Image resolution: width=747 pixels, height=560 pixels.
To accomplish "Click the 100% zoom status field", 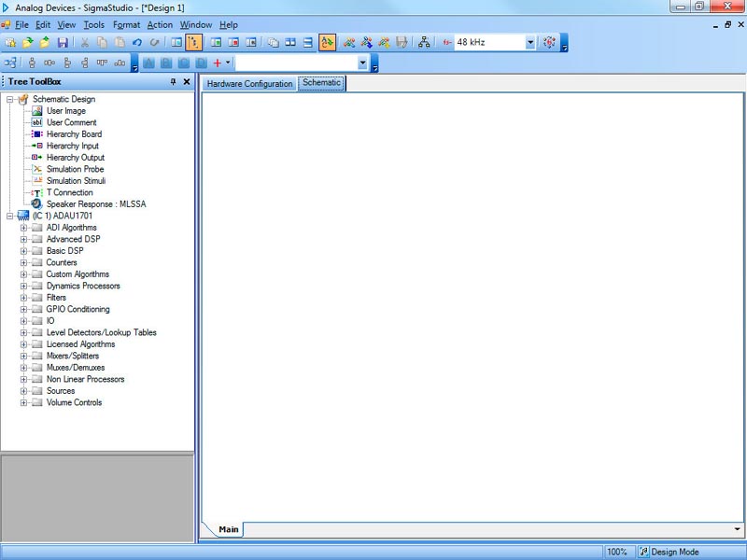I will click(x=617, y=552).
